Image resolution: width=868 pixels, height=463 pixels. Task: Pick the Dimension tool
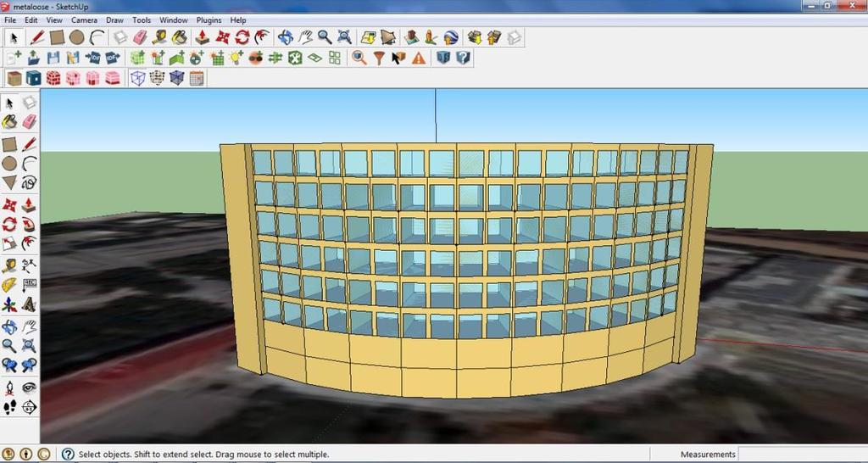click(30, 265)
